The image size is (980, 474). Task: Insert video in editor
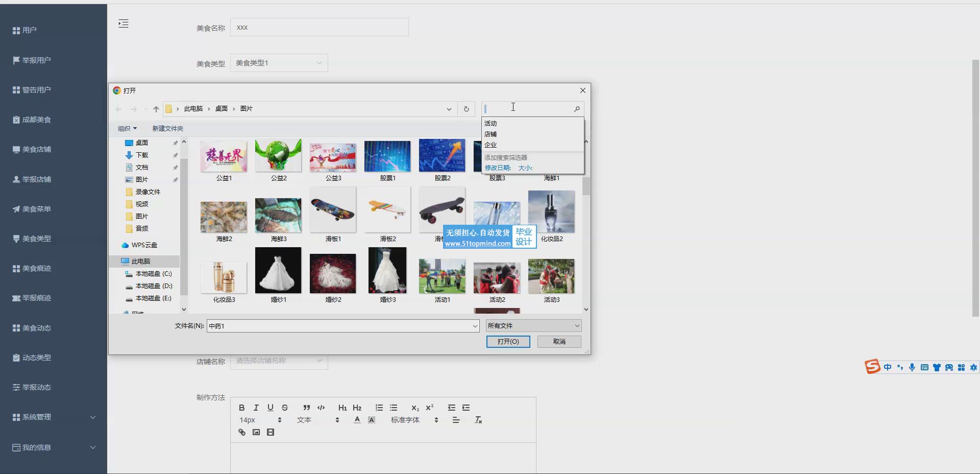pyautogui.click(x=271, y=432)
